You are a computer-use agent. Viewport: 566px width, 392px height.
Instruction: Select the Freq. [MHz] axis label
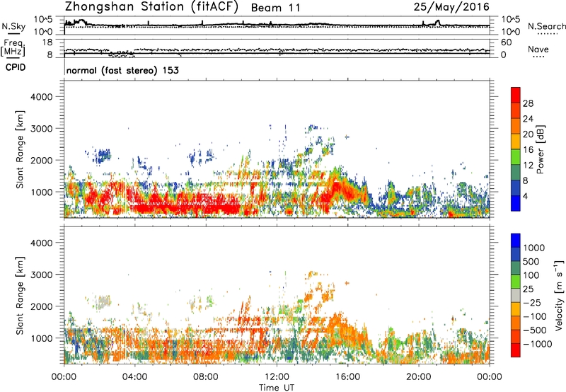(13, 48)
